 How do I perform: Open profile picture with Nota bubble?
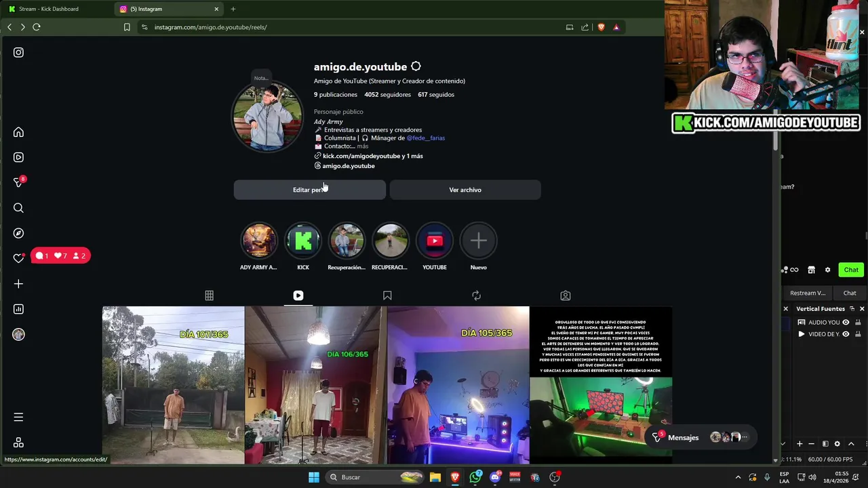pos(267,116)
